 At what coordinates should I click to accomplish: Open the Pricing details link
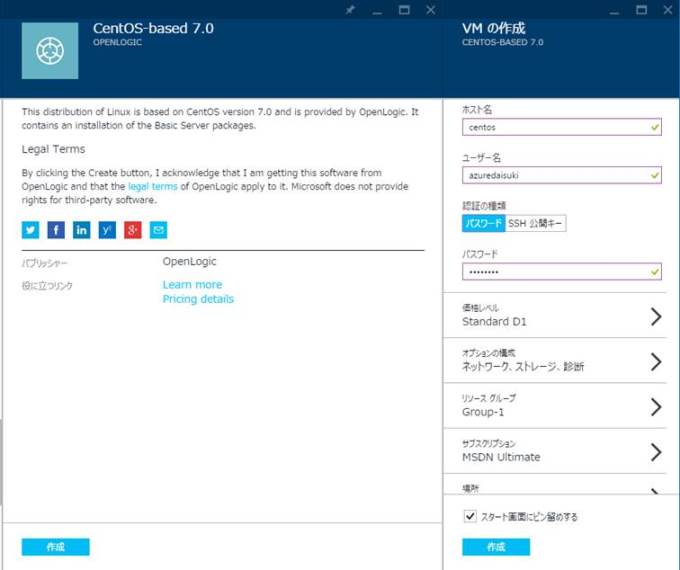pos(198,299)
